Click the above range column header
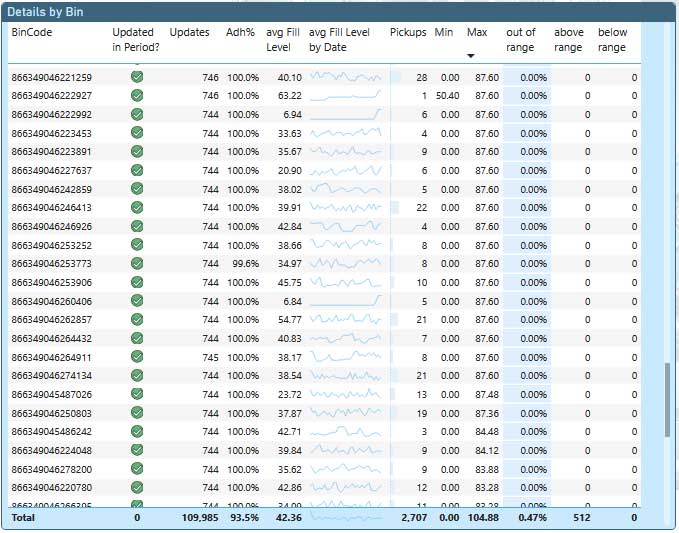 coord(568,40)
